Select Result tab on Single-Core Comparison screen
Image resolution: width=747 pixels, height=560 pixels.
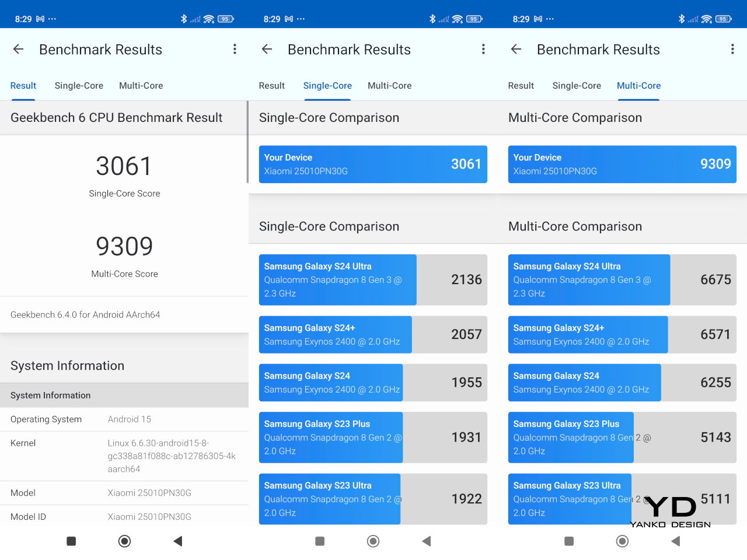click(272, 86)
